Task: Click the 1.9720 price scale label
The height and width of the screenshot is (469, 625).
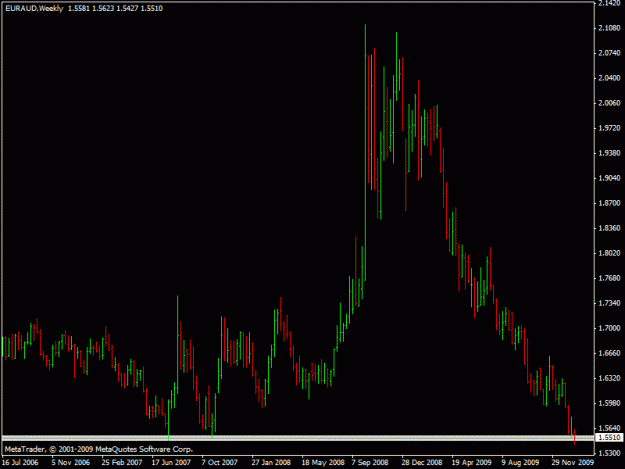Action: pos(609,128)
